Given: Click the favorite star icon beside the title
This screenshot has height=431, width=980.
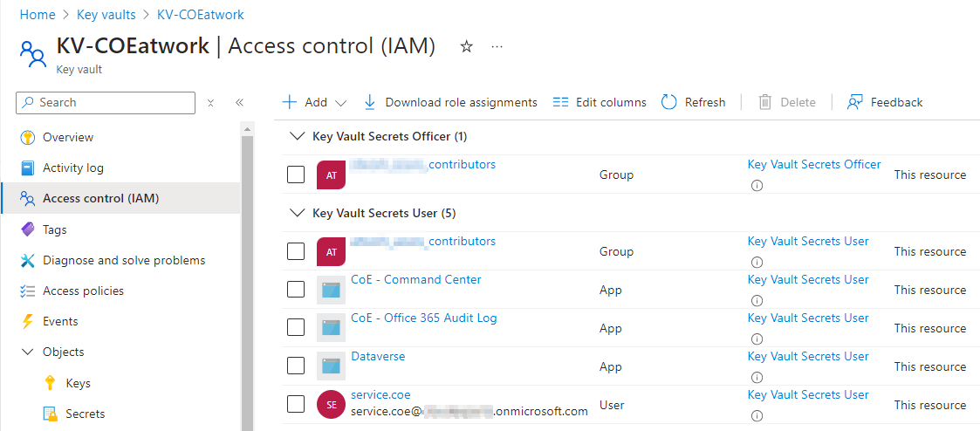Looking at the screenshot, I should tap(466, 47).
